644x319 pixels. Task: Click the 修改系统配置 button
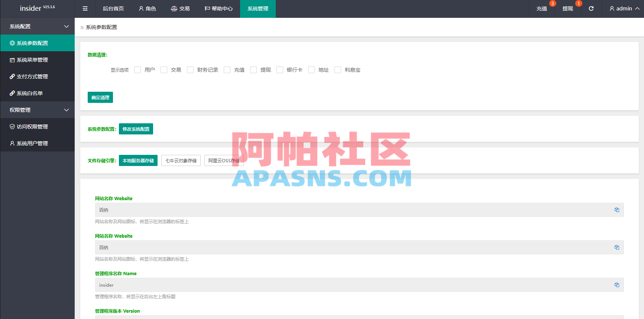click(x=136, y=129)
